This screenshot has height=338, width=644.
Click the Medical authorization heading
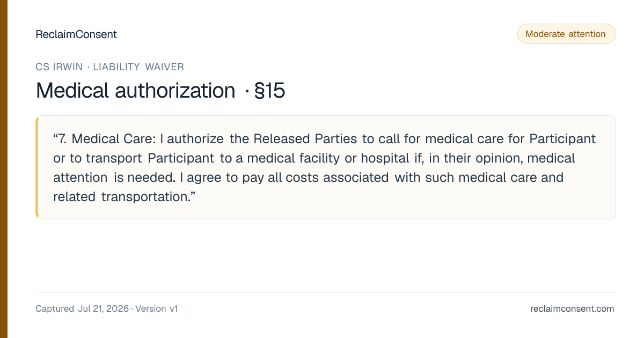[x=136, y=91]
